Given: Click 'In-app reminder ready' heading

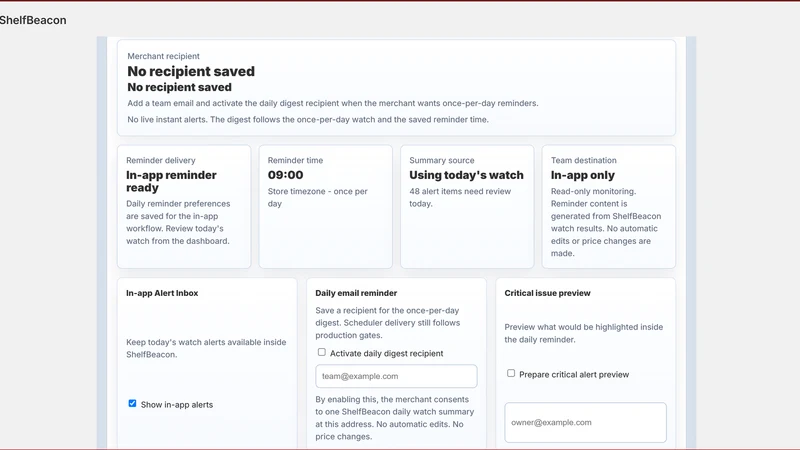Looking at the screenshot, I should [x=171, y=181].
